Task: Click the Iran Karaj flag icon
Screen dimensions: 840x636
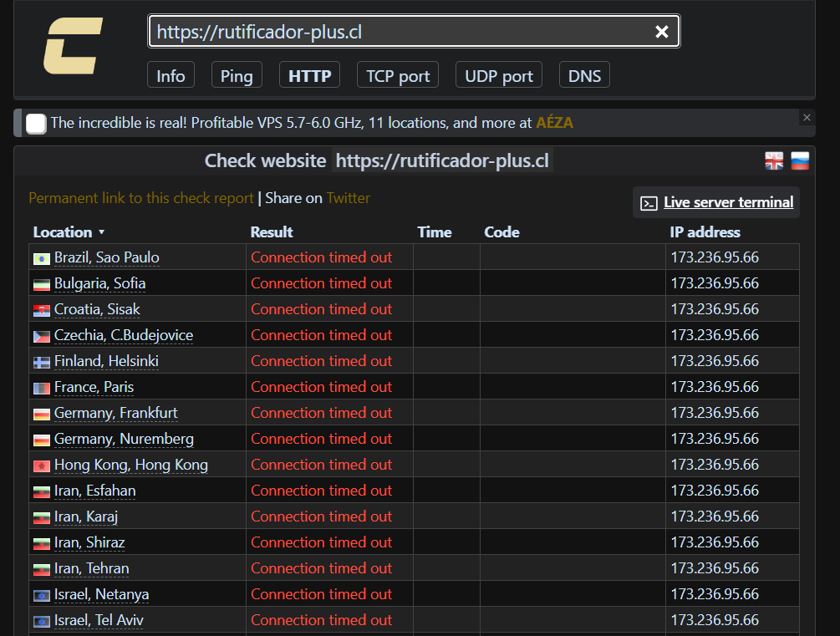Action: (x=41, y=518)
